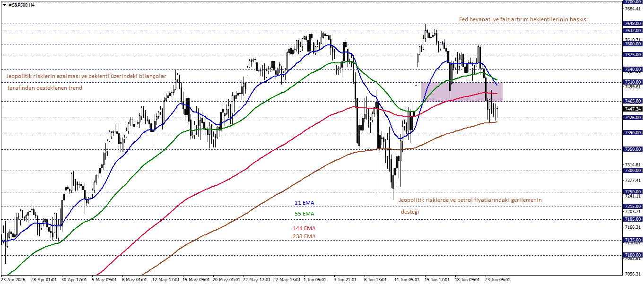Click the '28 Apr 01:01' time label
This screenshot has width=644, height=285.
(x=44, y=280)
